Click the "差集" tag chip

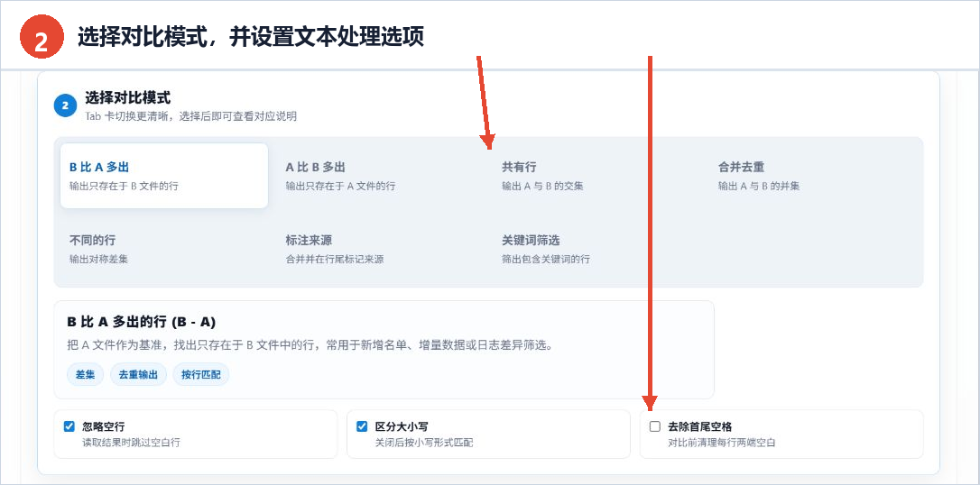[x=85, y=374]
